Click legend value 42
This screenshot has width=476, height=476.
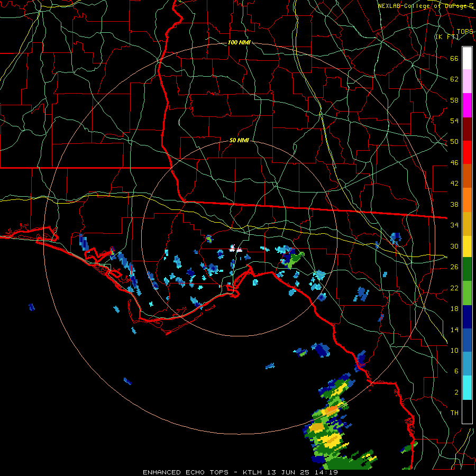[x=454, y=184]
